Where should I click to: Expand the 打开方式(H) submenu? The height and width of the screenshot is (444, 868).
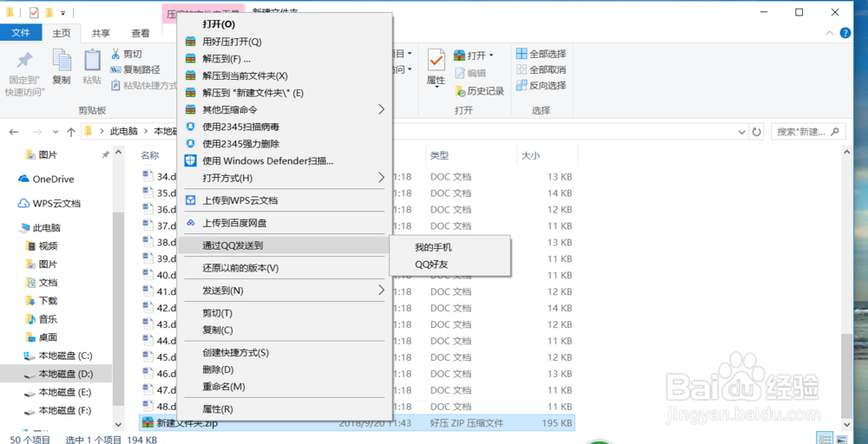tap(381, 178)
